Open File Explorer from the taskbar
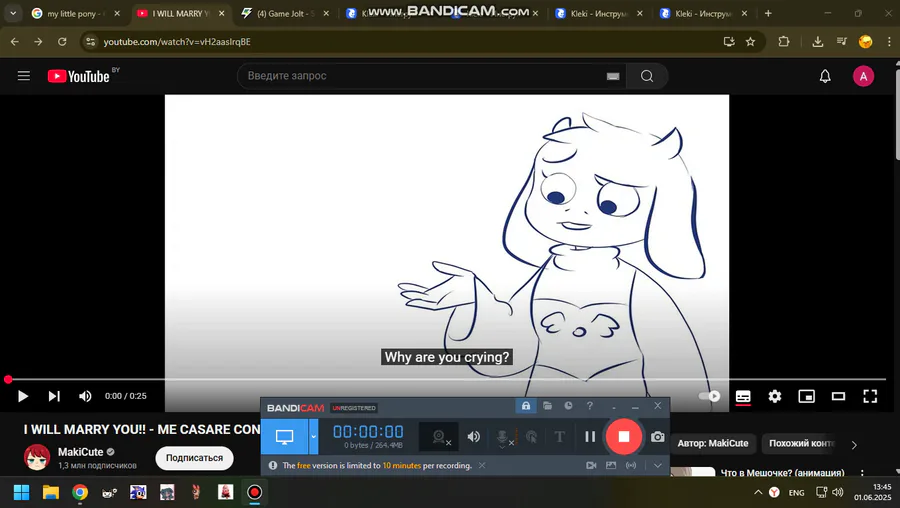The width and height of the screenshot is (900, 508). click(51, 492)
